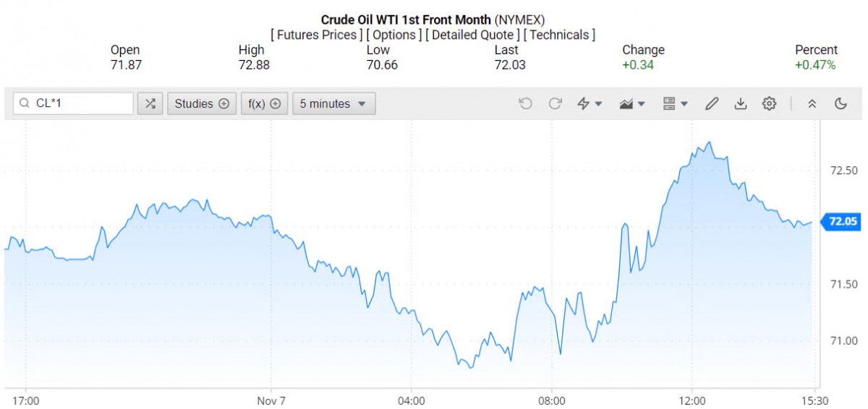Open the Futures Prices tab link
This screenshot has height=409, width=868.
pyautogui.click(x=316, y=35)
